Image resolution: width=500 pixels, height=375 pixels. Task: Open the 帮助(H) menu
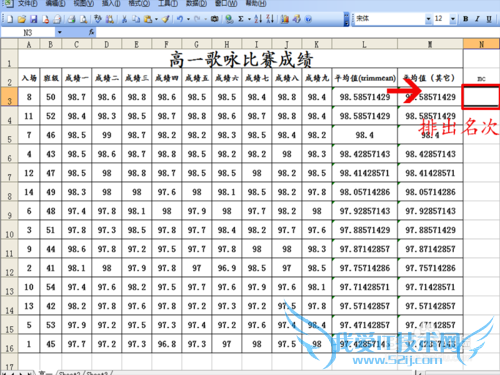coord(256,4)
